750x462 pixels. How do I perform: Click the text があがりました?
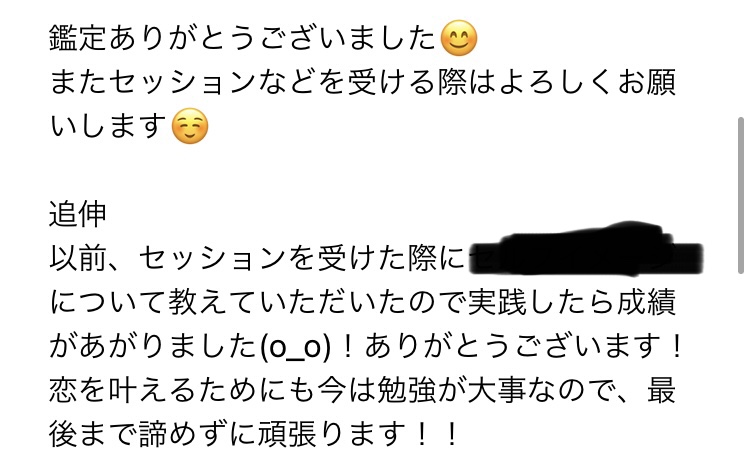pyautogui.click(x=153, y=347)
